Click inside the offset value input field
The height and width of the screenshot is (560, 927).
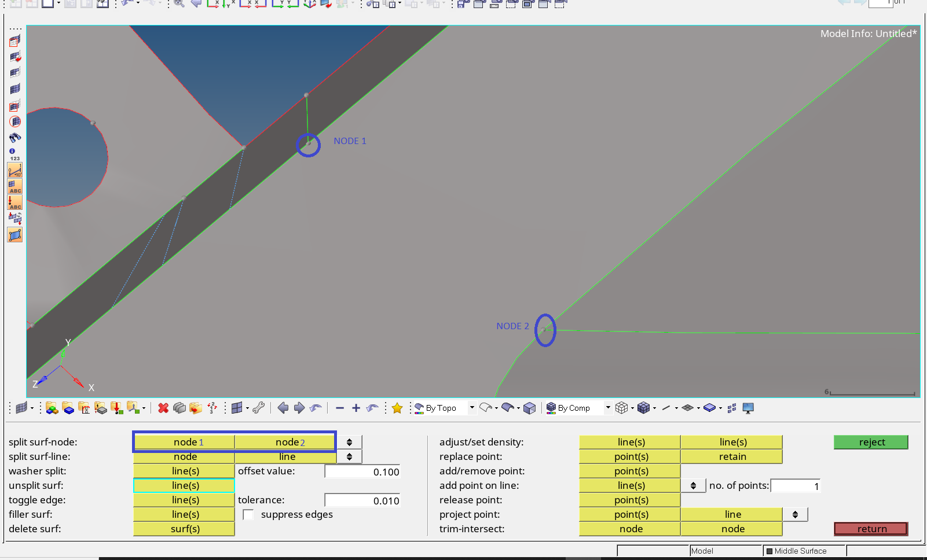point(362,471)
